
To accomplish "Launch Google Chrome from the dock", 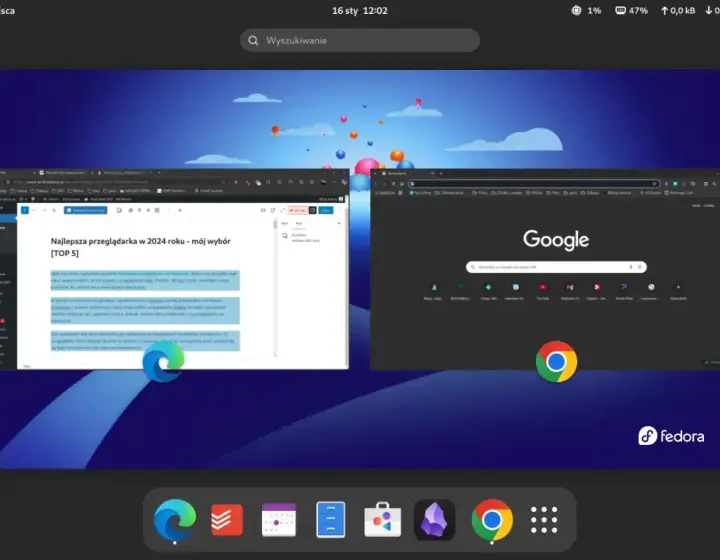I will click(x=492, y=520).
